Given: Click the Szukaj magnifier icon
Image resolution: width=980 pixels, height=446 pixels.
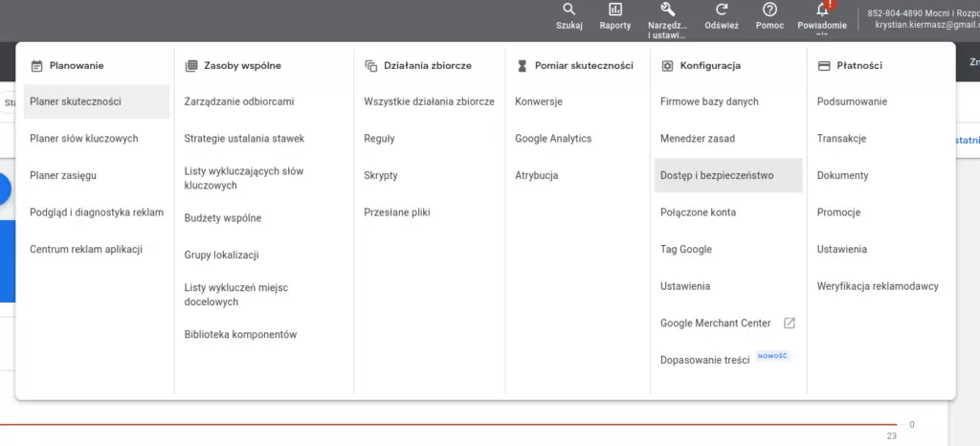Looking at the screenshot, I should pyautogui.click(x=568, y=10).
